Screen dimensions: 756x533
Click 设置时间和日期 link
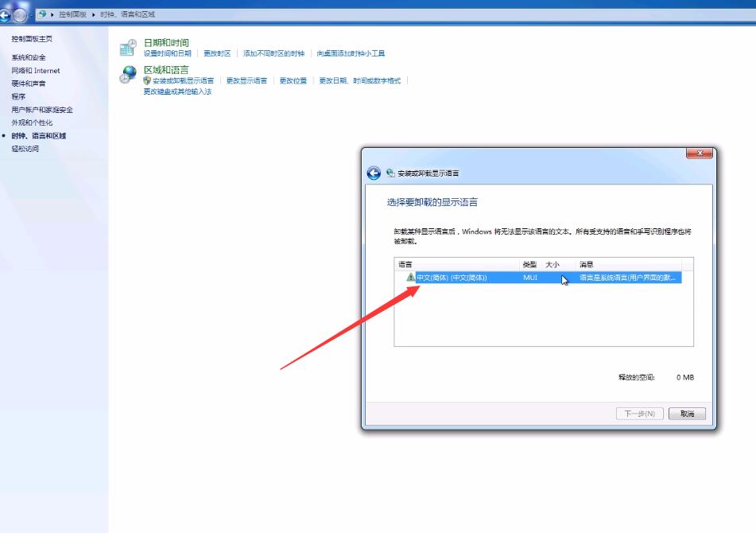tap(167, 53)
